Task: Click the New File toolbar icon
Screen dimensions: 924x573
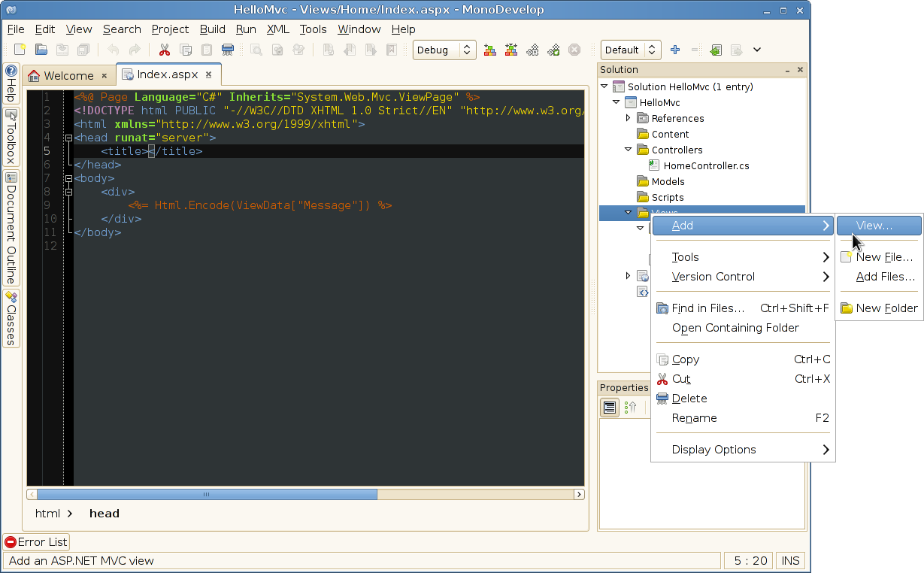Action: [20, 50]
